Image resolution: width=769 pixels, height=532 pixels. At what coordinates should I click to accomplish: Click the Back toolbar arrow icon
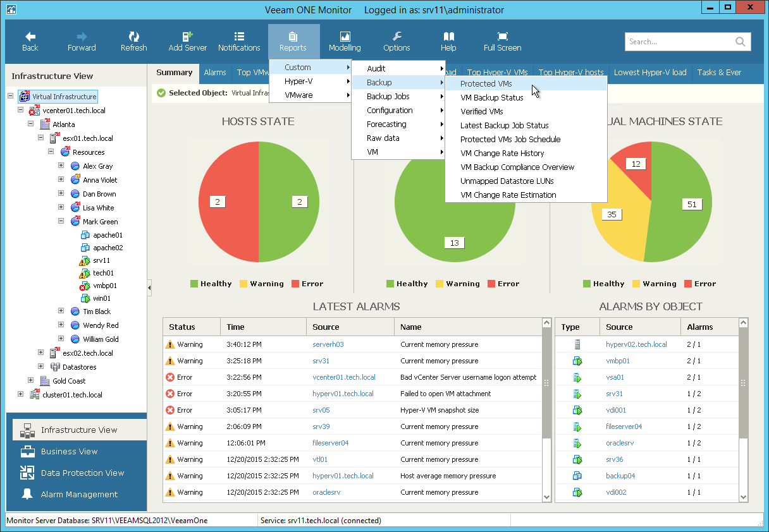point(30,37)
